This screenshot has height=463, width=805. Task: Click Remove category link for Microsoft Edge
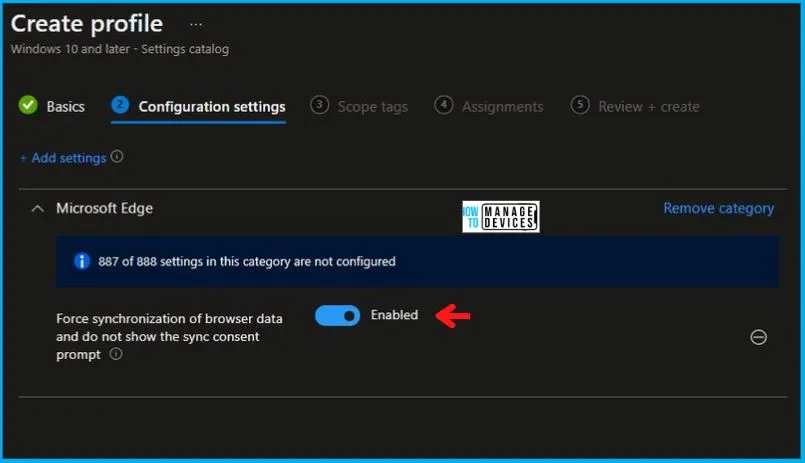719,208
